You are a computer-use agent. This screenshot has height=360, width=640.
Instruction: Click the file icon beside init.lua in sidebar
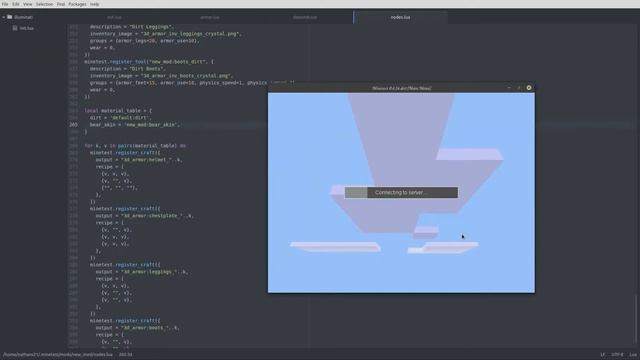coord(15,28)
